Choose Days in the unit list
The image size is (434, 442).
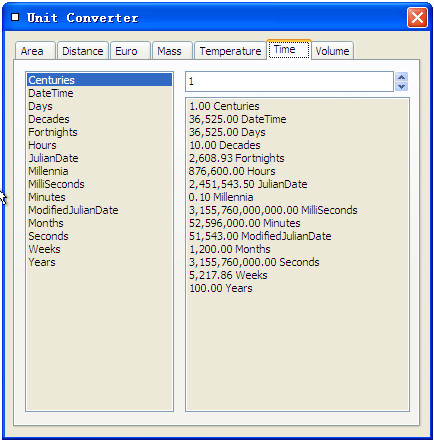pos(99,106)
